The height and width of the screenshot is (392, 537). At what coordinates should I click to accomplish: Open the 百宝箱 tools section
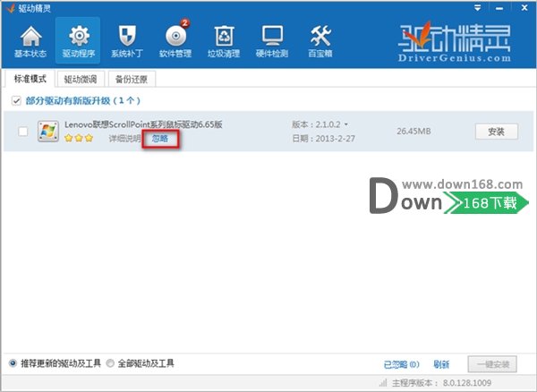(320, 41)
